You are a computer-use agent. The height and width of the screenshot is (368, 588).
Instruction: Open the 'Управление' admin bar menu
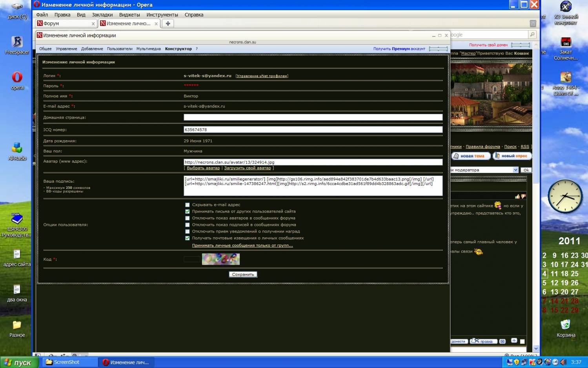(66, 49)
